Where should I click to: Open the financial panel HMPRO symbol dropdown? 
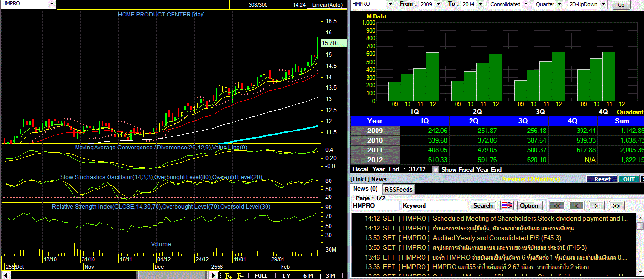point(391,4)
